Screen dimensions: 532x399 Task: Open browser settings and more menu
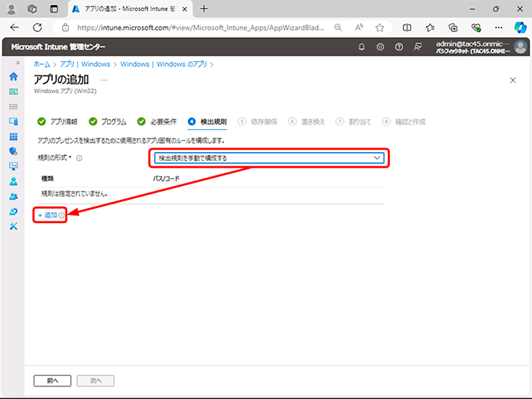[x=498, y=28]
